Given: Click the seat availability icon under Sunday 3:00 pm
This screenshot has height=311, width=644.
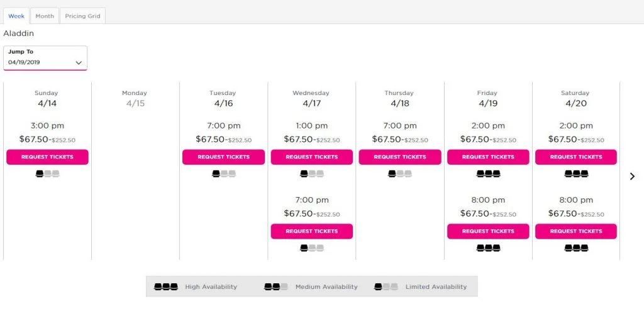Looking at the screenshot, I should click(47, 174).
